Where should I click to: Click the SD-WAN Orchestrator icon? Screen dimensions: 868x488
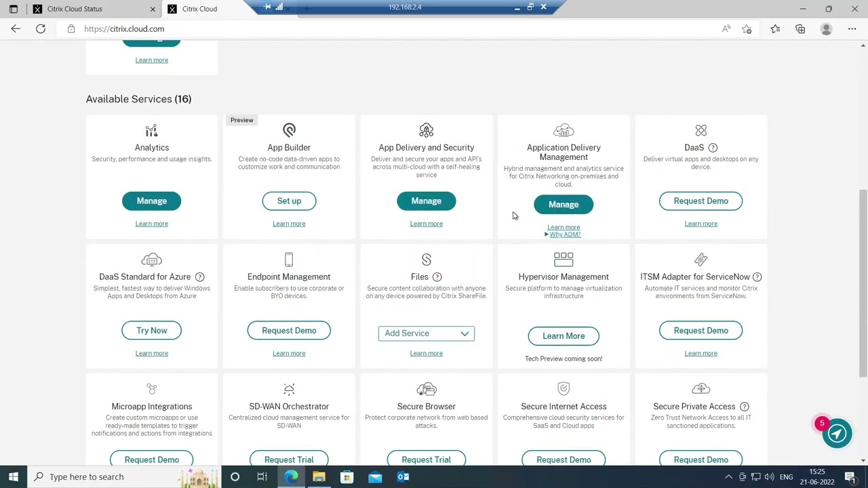pyautogui.click(x=289, y=389)
